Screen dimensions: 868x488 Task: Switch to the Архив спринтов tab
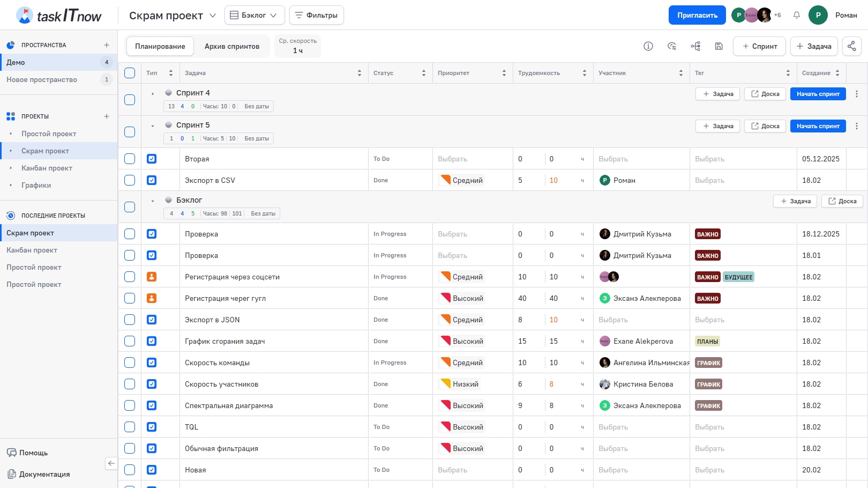click(x=231, y=46)
